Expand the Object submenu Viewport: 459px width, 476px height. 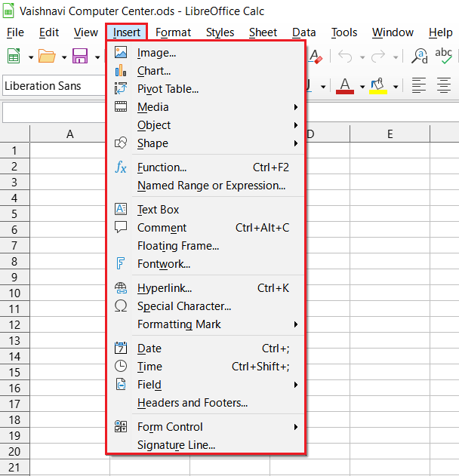(205, 125)
